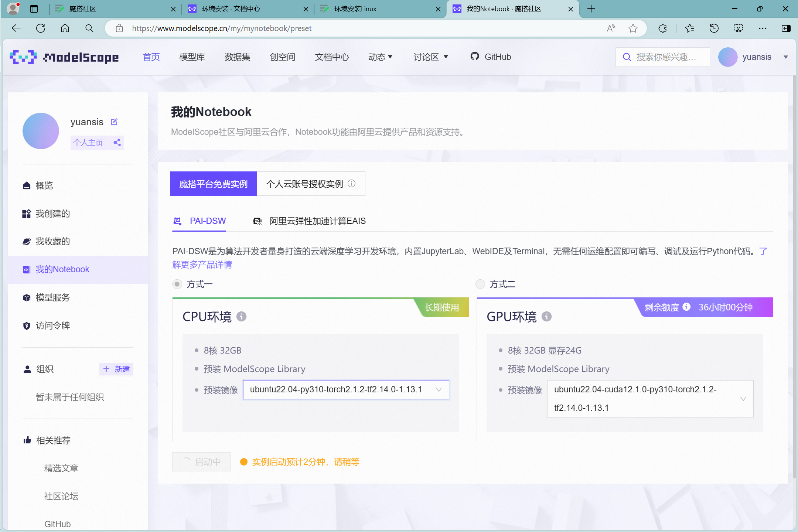Image resolution: width=798 pixels, height=532 pixels.
Task: Click the browser profile avatar icon
Action: point(13,8)
